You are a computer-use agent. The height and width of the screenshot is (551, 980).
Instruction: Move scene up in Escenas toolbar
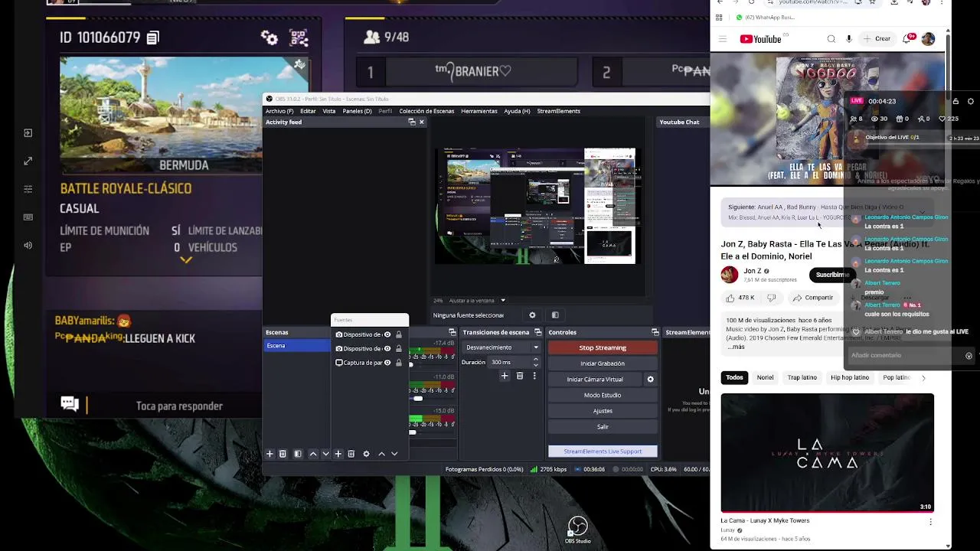[312, 454]
